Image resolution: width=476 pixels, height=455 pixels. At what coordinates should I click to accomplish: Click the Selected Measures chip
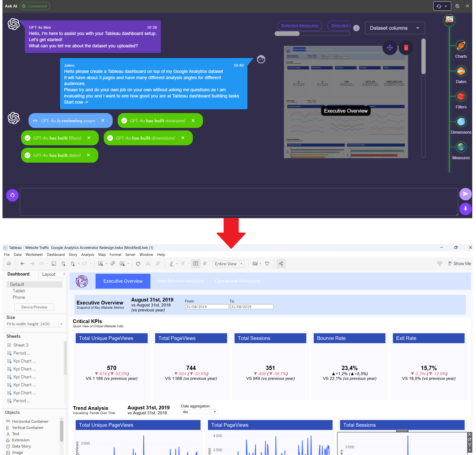(300, 26)
